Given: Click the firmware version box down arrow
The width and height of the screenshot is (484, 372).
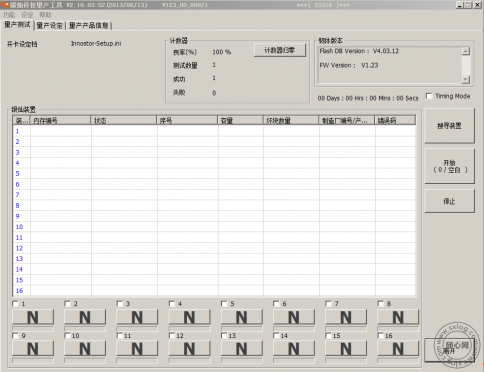Looking at the screenshot, I should point(466,79).
